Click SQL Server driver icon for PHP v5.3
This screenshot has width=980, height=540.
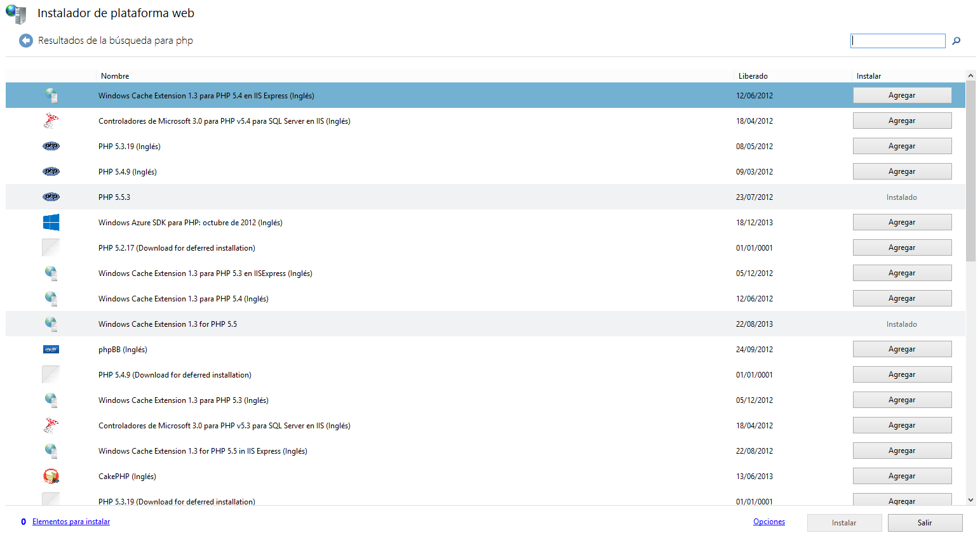(x=51, y=425)
